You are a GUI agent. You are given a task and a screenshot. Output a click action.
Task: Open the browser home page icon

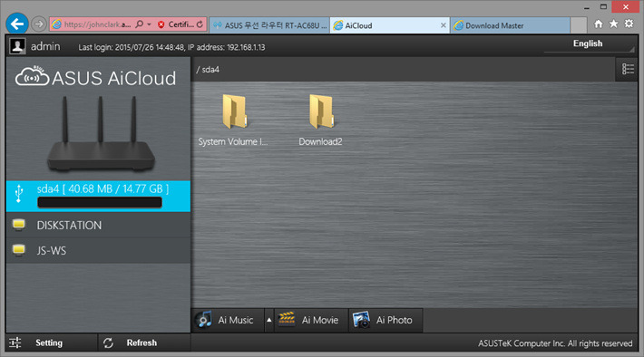point(599,24)
